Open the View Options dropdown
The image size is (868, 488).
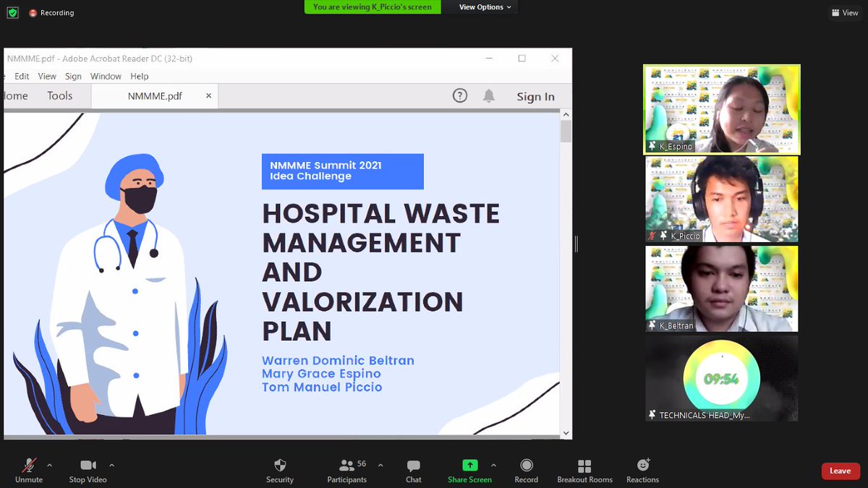pos(485,7)
